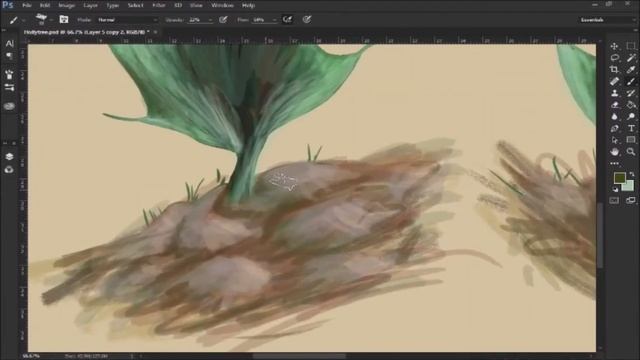Select the Eraser tool
This screenshot has height=360, width=640.
pos(614,105)
